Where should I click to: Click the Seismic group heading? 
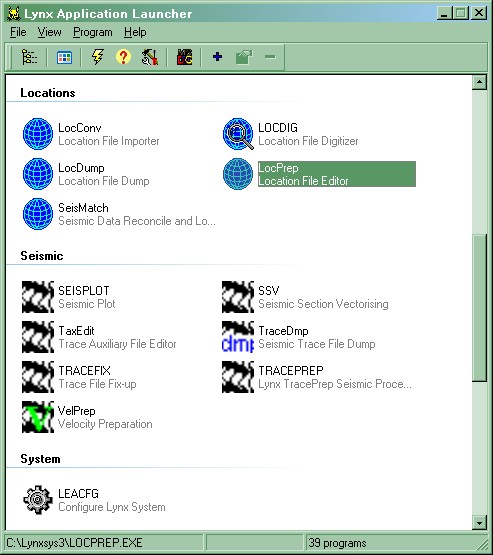(x=42, y=256)
